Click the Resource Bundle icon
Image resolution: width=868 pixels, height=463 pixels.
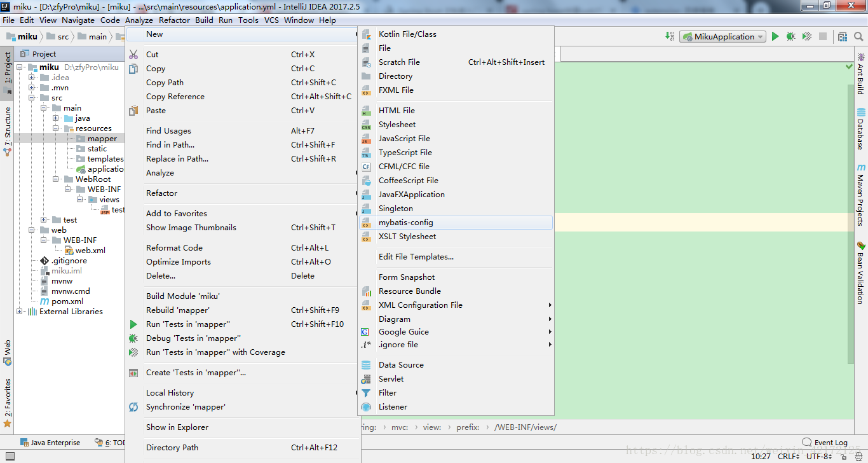click(x=366, y=291)
